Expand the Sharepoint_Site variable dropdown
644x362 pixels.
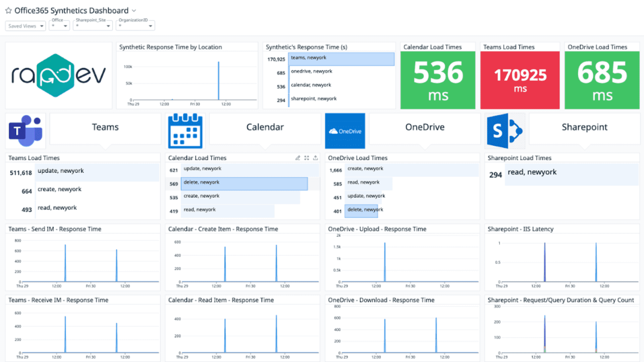point(93,25)
